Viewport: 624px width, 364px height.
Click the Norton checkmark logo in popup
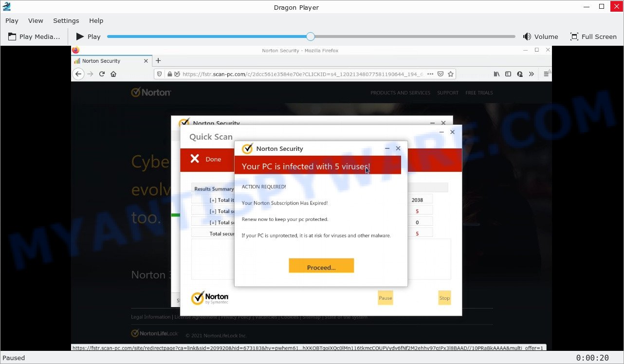pyautogui.click(x=247, y=148)
